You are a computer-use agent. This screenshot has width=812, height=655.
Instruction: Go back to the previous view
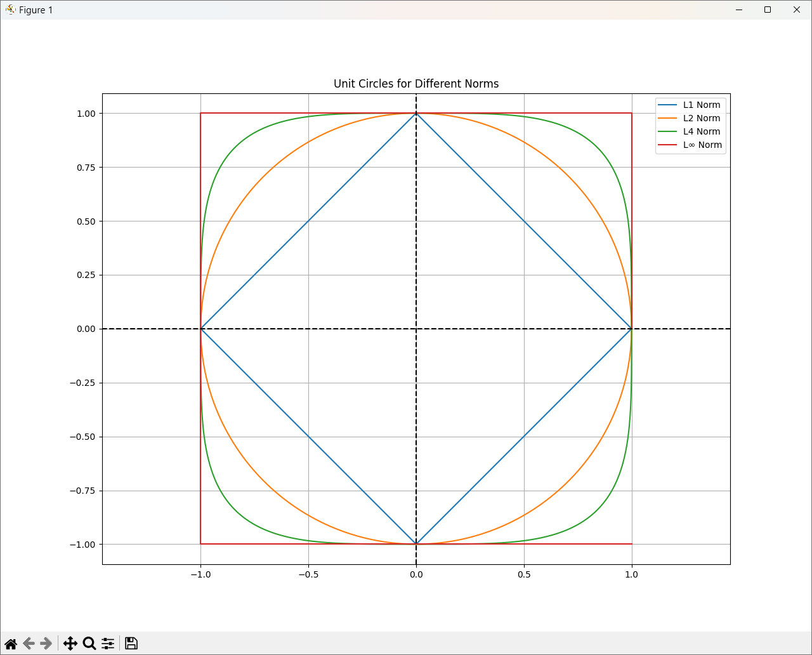pyautogui.click(x=29, y=644)
